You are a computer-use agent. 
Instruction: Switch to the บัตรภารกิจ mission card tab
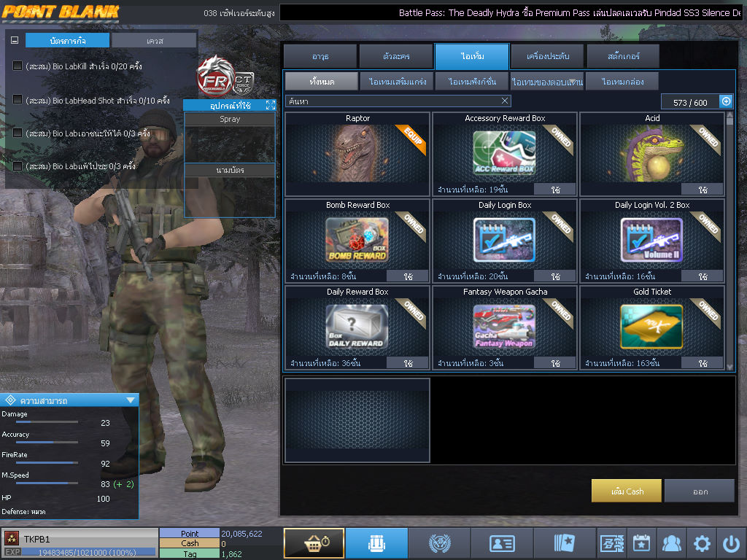point(67,41)
